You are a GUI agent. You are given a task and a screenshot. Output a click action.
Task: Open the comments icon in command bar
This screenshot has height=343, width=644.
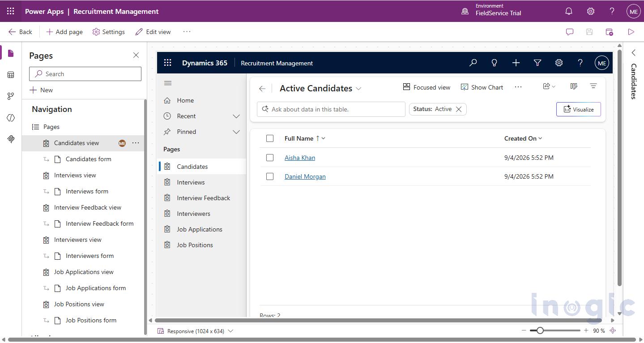[x=570, y=32]
